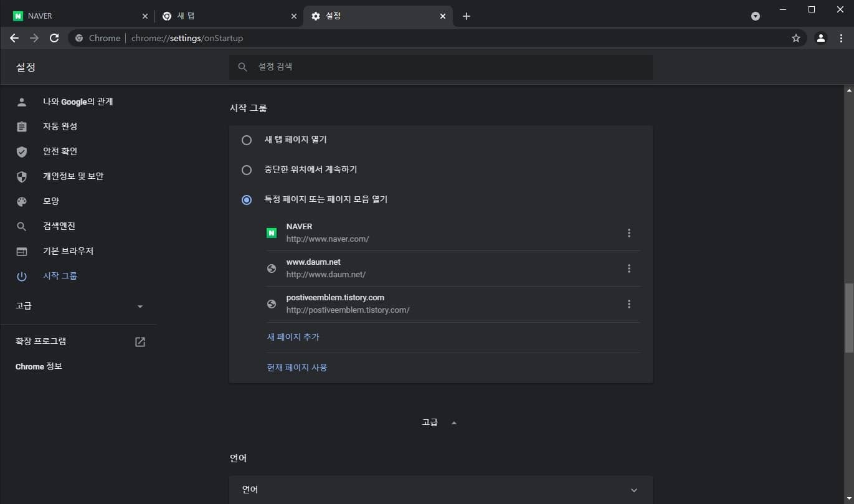Image resolution: width=854 pixels, height=504 pixels.
Task: Click the 새 페이지 추가 link
Action: tap(293, 336)
